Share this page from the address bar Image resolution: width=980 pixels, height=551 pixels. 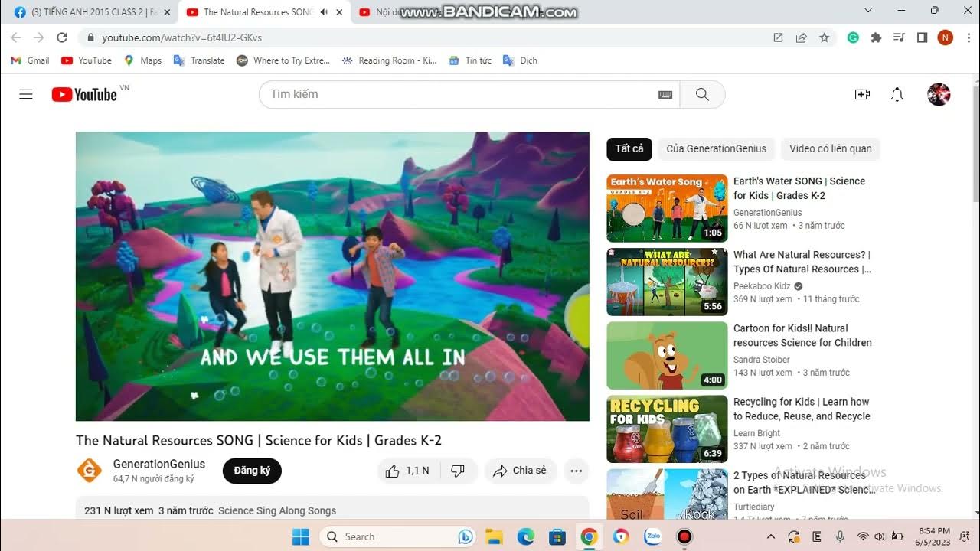point(801,37)
